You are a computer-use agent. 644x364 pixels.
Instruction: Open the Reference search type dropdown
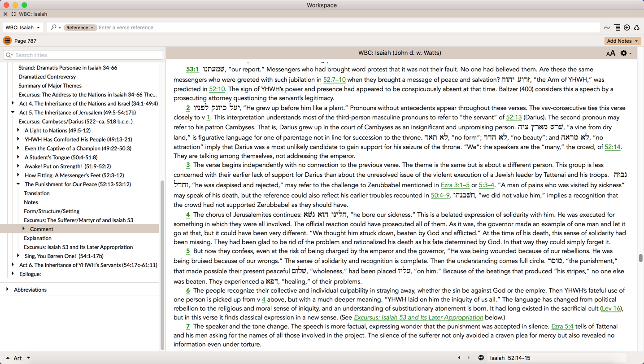[79, 28]
